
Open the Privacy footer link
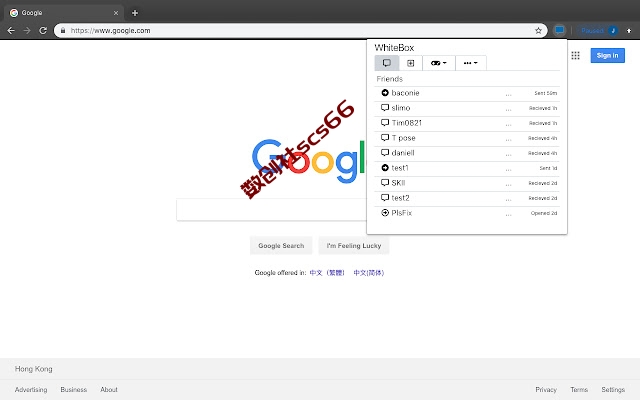point(546,390)
